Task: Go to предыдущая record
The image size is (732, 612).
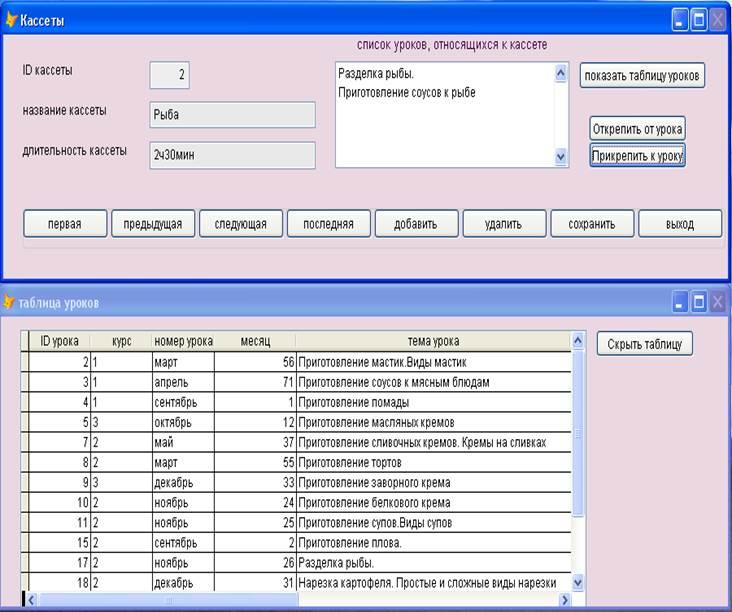Action: (152, 225)
